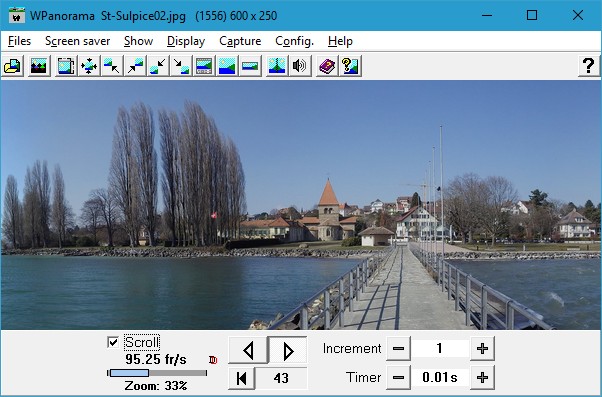The image size is (602, 397).
Task: Click the picture-with-control-bar icon
Action: pyautogui.click(x=204, y=66)
